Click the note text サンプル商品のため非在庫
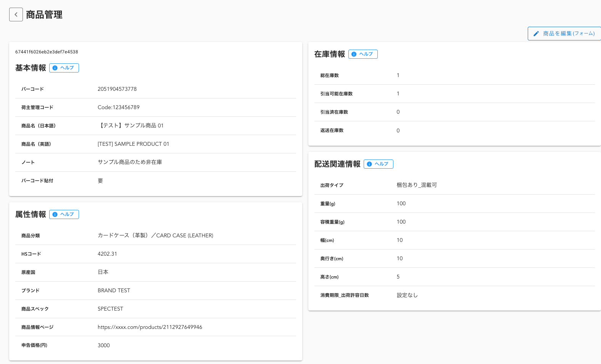The width and height of the screenshot is (601, 364). tap(130, 162)
